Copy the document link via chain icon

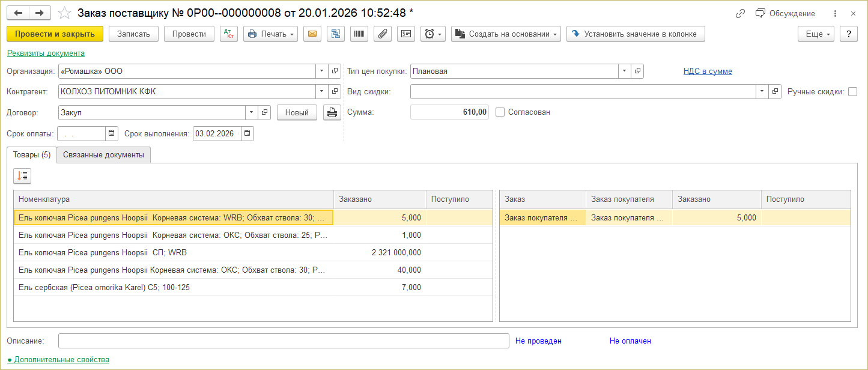[740, 13]
